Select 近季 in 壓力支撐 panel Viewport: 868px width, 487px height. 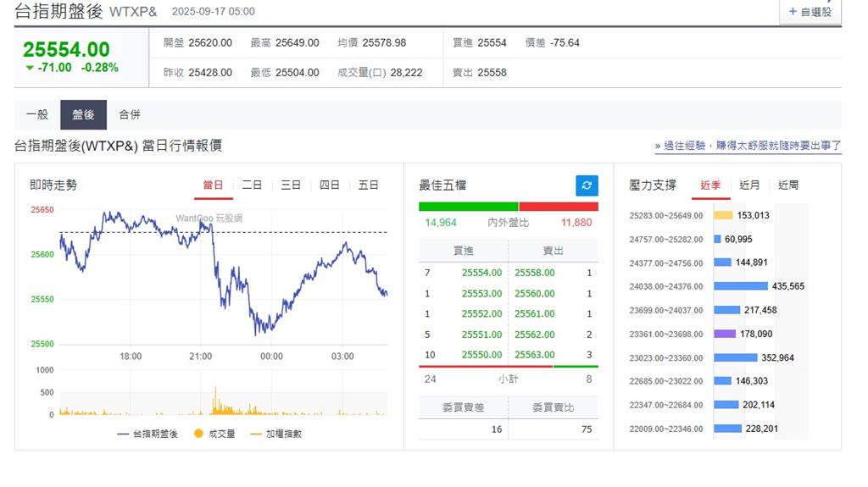coord(710,185)
